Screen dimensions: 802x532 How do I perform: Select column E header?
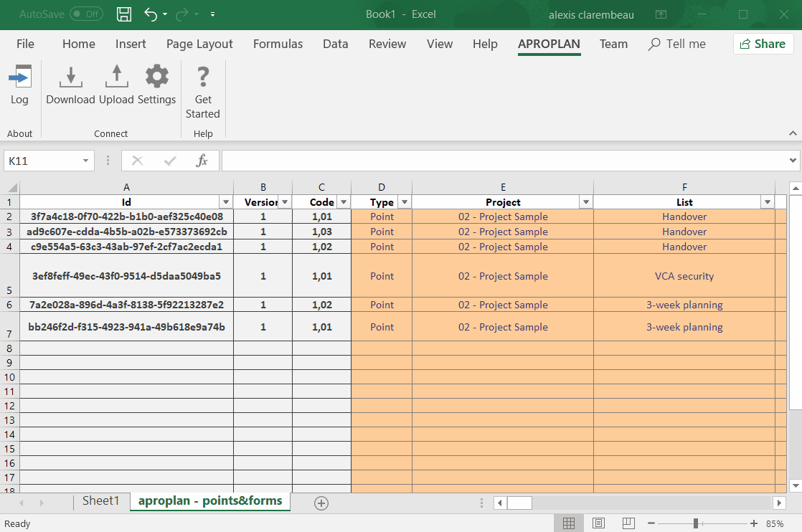pyautogui.click(x=503, y=187)
